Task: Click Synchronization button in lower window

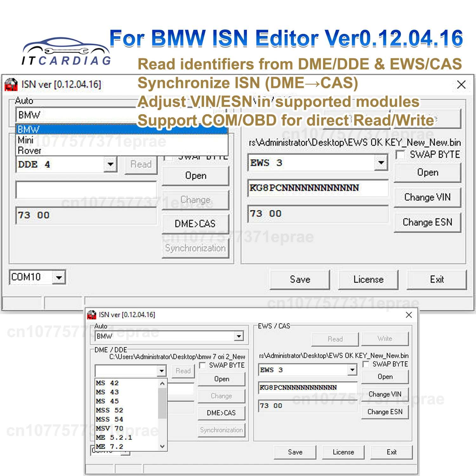Action: click(221, 430)
